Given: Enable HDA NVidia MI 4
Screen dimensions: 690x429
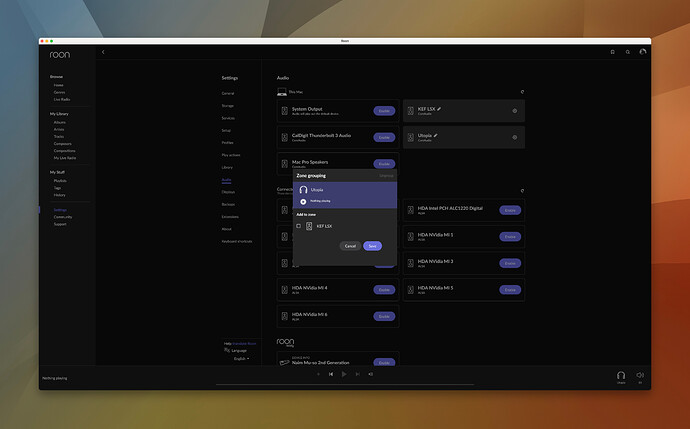Looking at the screenshot, I should pyautogui.click(x=384, y=290).
